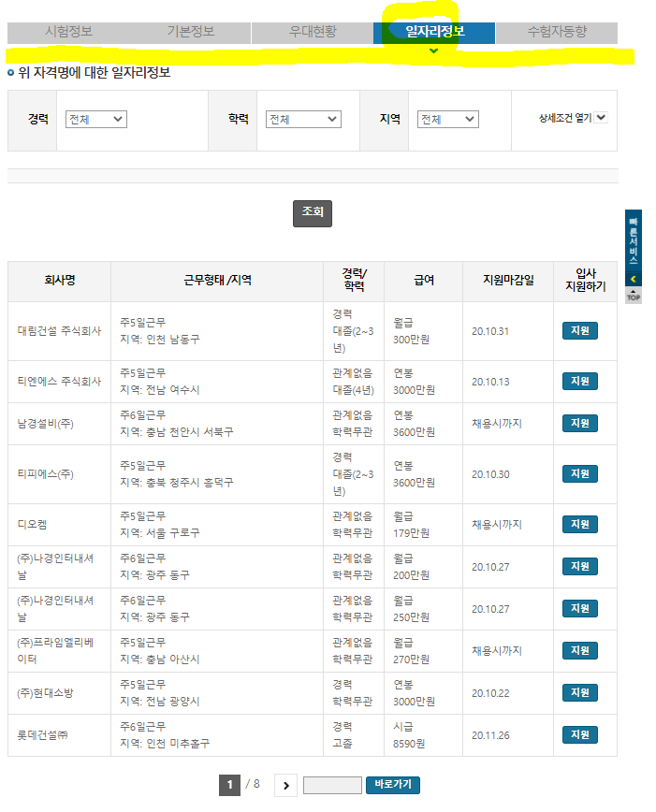656x812 pixels.
Task: Apply to 나경인터내셔날 250만원 job
Action: 580,608
